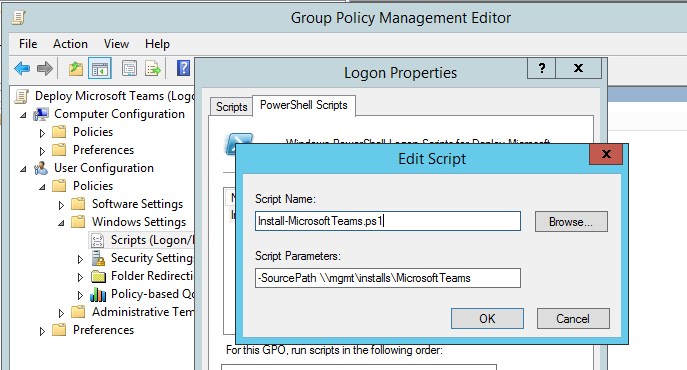
Task: Collapse the User Configuration node
Action: tap(23, 169)
